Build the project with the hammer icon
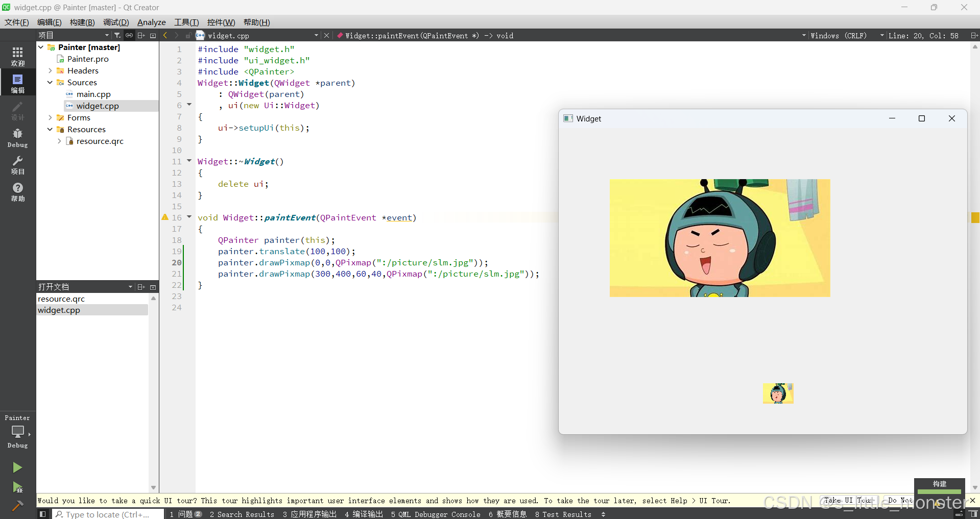Screen dimensions: 980x519 [17, 506]
